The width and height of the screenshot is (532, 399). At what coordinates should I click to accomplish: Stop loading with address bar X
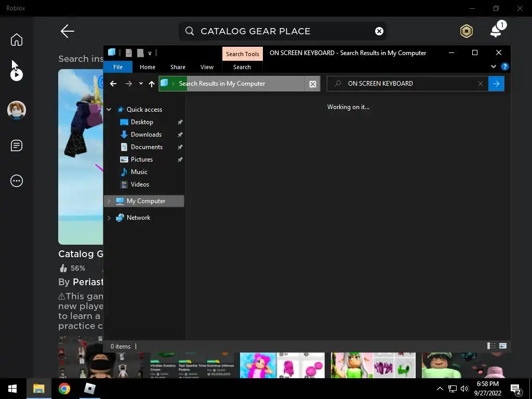coord(312,84)
